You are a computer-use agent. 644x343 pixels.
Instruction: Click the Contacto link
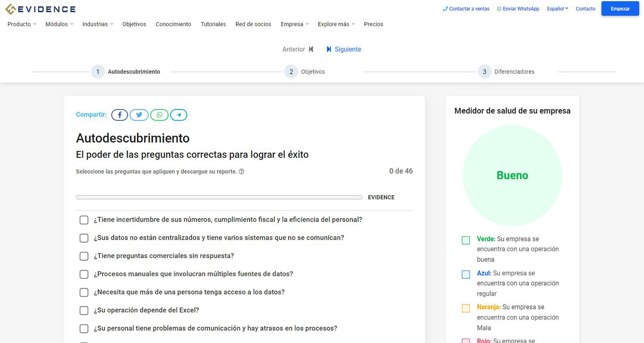pos(585,9)
